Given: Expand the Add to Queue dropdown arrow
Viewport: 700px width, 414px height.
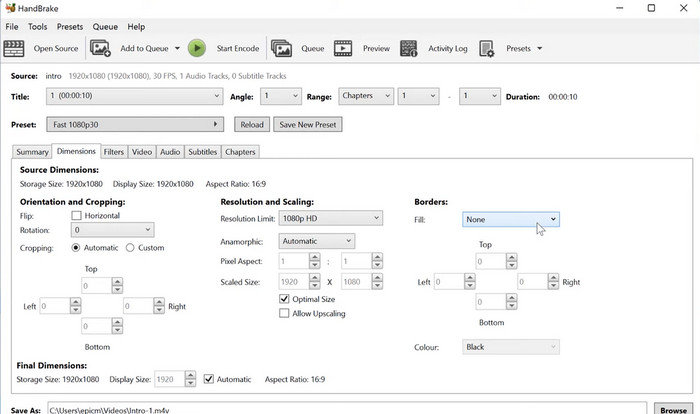Looking at the screenshot, I should 177,48.
